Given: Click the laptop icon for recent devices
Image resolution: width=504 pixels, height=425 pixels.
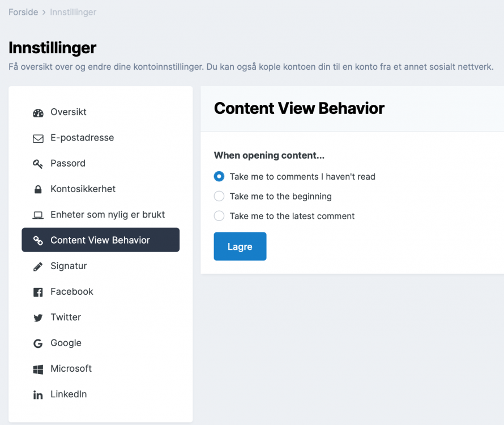Looking at the screenshot, I should click(38, 215).
